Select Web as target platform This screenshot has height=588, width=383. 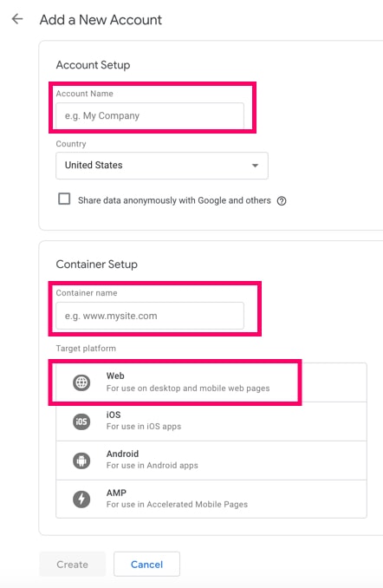coord(211,382)
